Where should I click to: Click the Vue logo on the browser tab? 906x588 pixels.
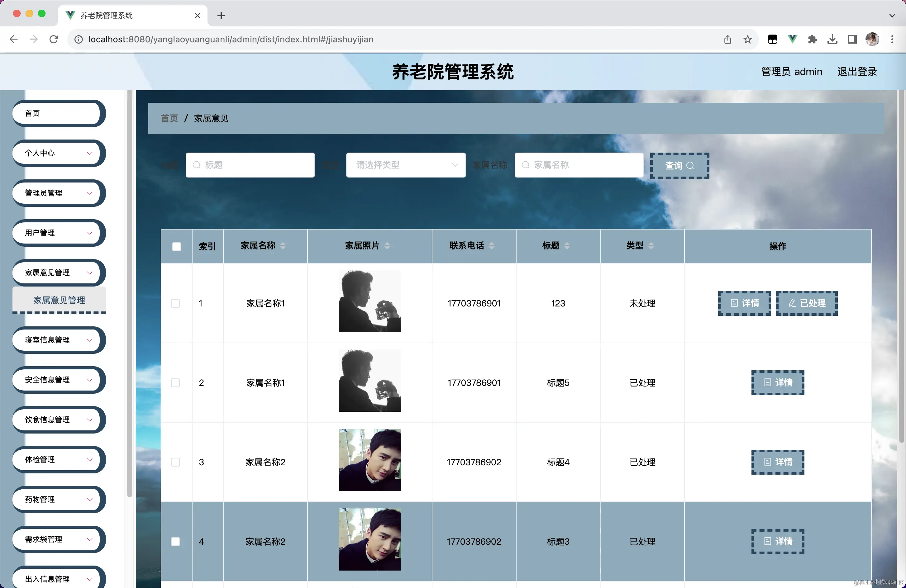pos(70,15)
